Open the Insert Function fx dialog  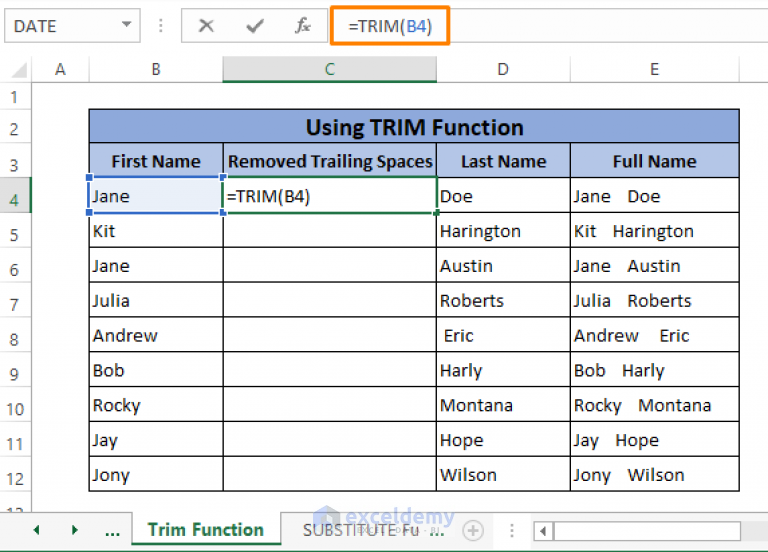303,25
